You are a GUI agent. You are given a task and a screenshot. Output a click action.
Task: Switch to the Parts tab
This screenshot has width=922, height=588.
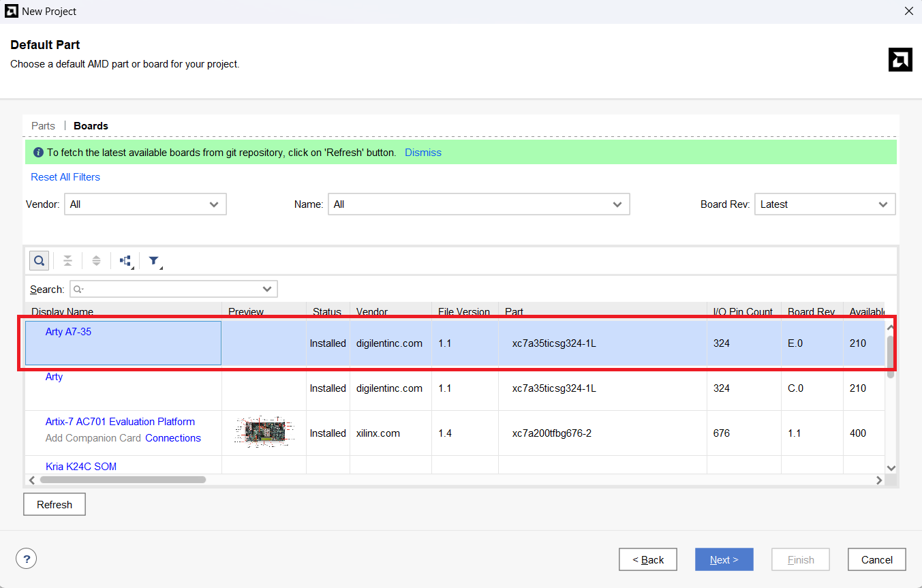(43, 126)
